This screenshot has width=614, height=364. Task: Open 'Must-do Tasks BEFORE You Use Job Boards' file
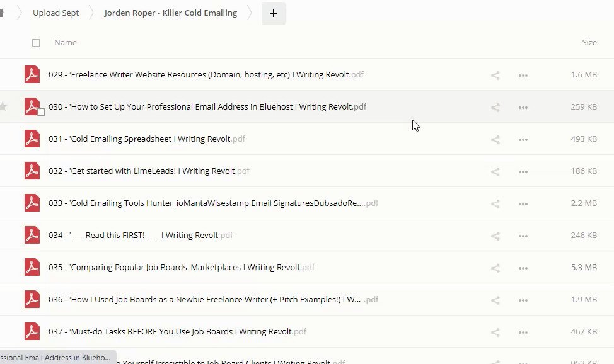(170, 332)
